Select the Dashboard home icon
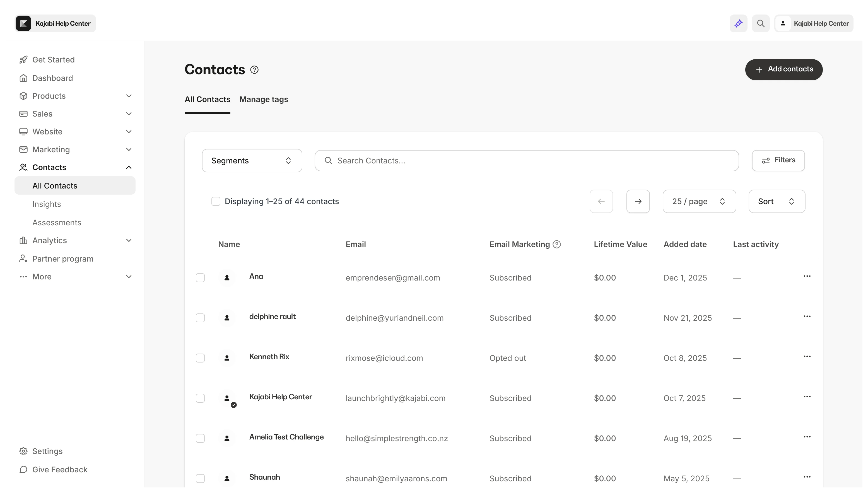Screen dimensions: 868x493 click(x=23, y=78)
